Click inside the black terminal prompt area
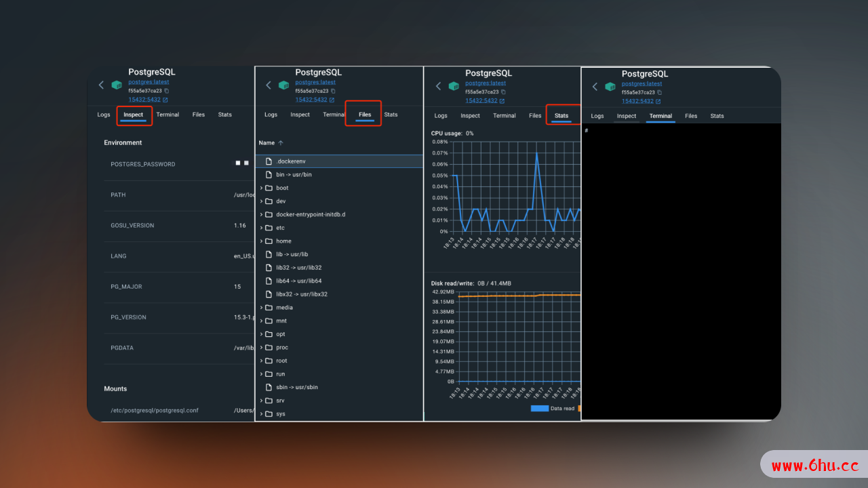The width and height of the screenshot is (868, 488). point(680,271)
